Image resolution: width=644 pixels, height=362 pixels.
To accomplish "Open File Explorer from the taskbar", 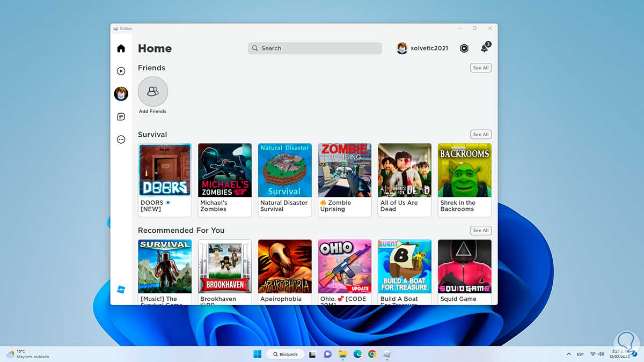I will [342, 354].
